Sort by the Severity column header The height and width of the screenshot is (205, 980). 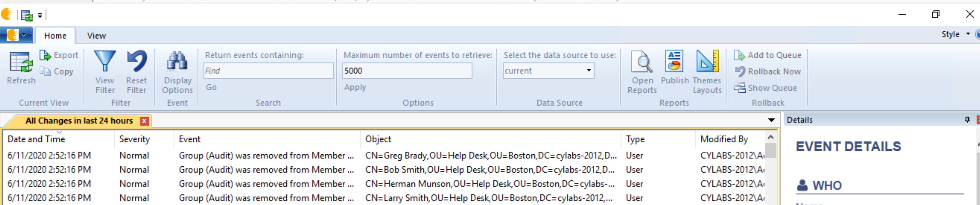click(144, 139)
